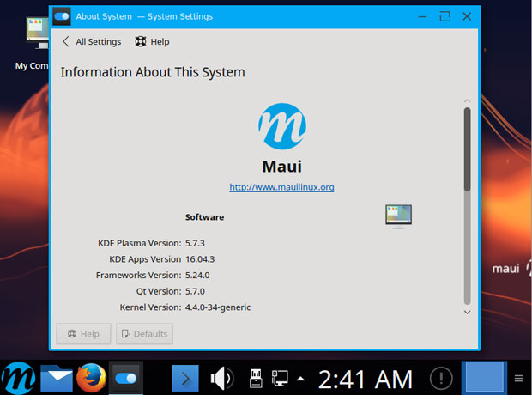This screenshot has width=532, height=395.
Task: Minimize the About System window
Action: tap(422, 16)
